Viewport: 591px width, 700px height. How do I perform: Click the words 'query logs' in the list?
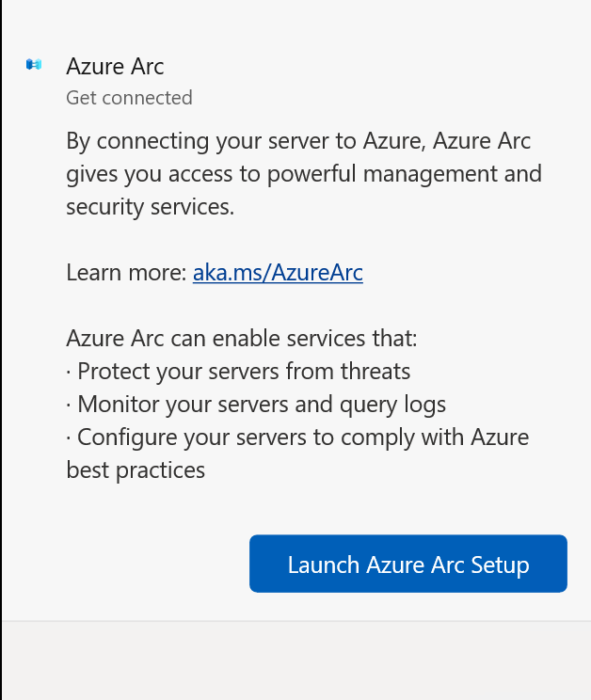pyautogui.click(x=392, y=406)
